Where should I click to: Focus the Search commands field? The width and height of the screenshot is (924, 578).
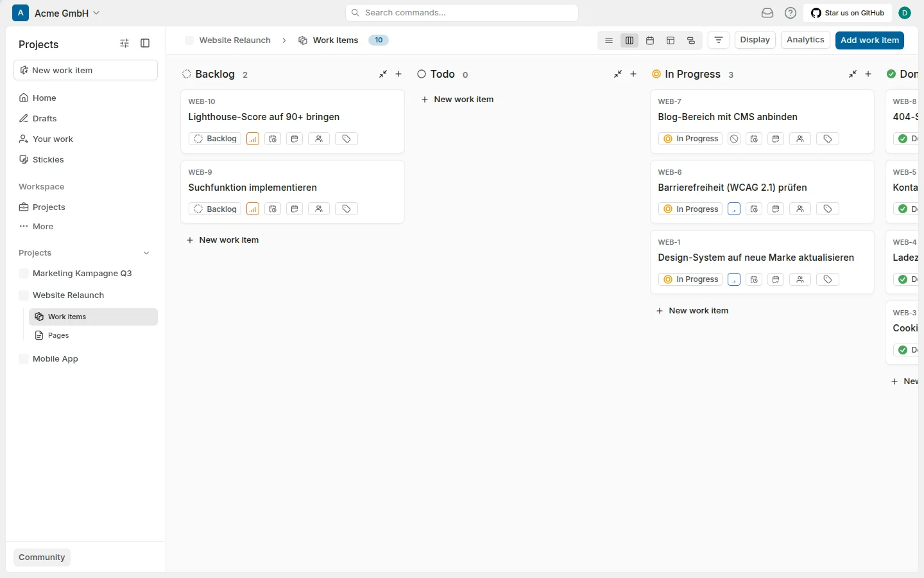click(462, 13)
